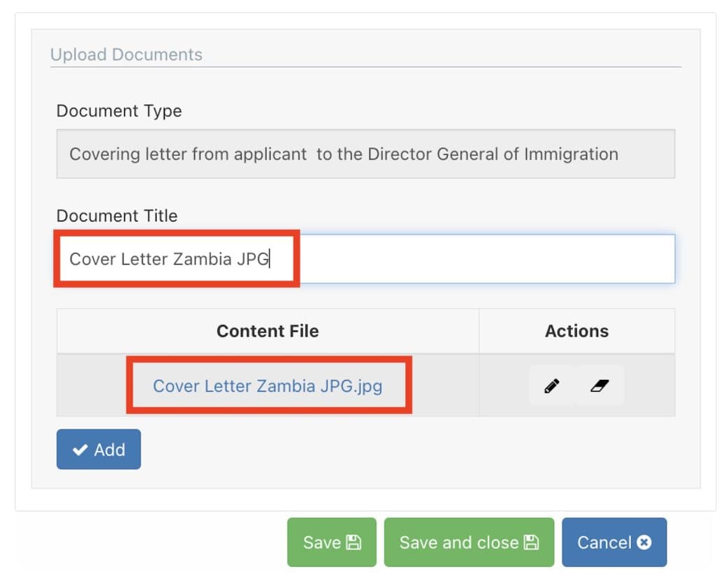Choose Save and close
Viewport: 728px width, 583px height.
click(468, 542)
